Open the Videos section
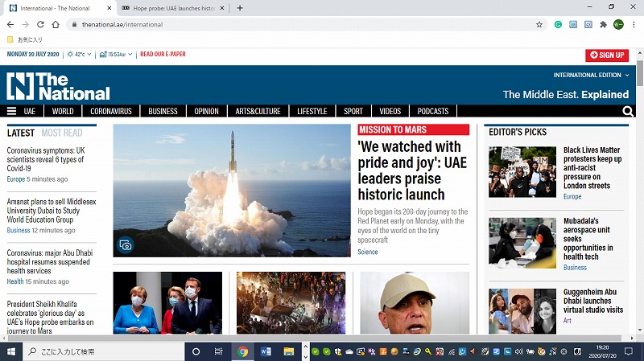This screenshot has height=361, width=644. click(x=390, y=111)
